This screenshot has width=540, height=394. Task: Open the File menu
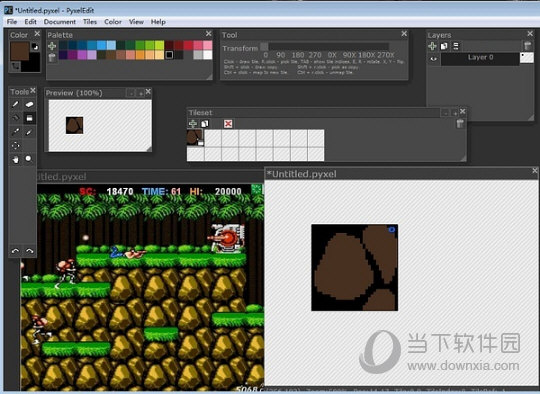tap(12, 22)
